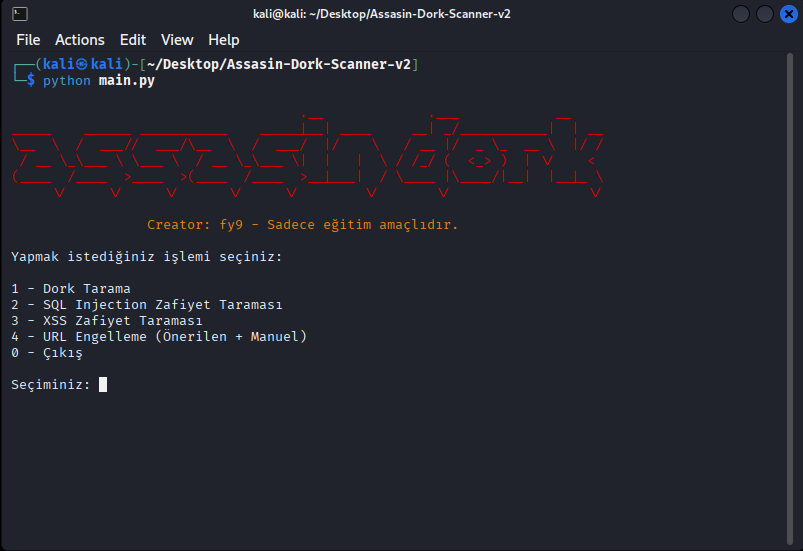The image size is (803, 551).
Task: Open the Edit menu
Action: click(133, 40)
